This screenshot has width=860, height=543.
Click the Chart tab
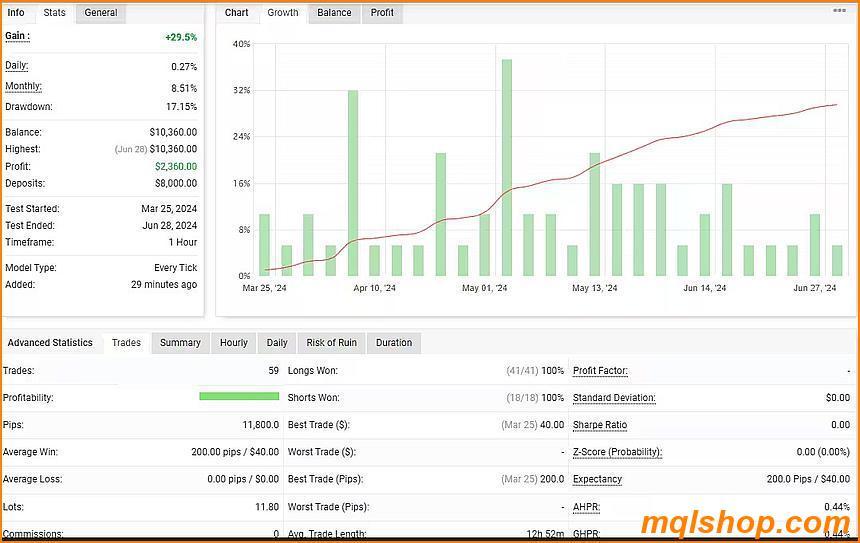(237, 13)
